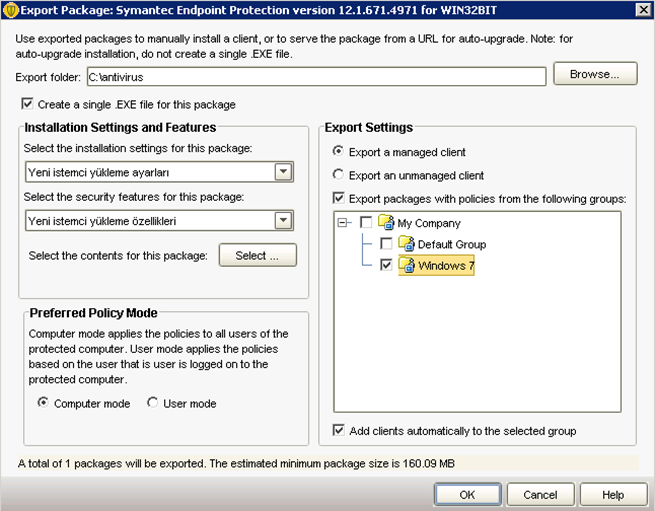Confirm export with the OK button
Screen dimensions: 655x511
click(x=467, y=494)
